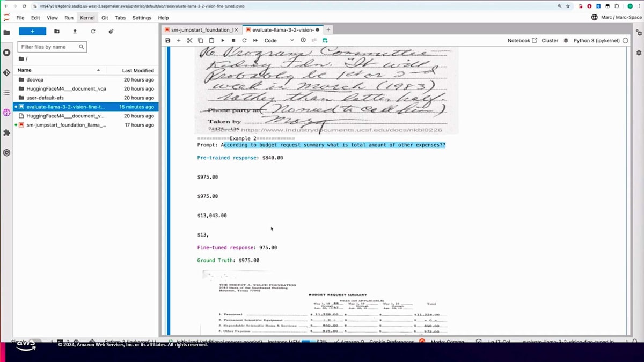Open the Git menu
Screen dimensions: 644x362
105,18
